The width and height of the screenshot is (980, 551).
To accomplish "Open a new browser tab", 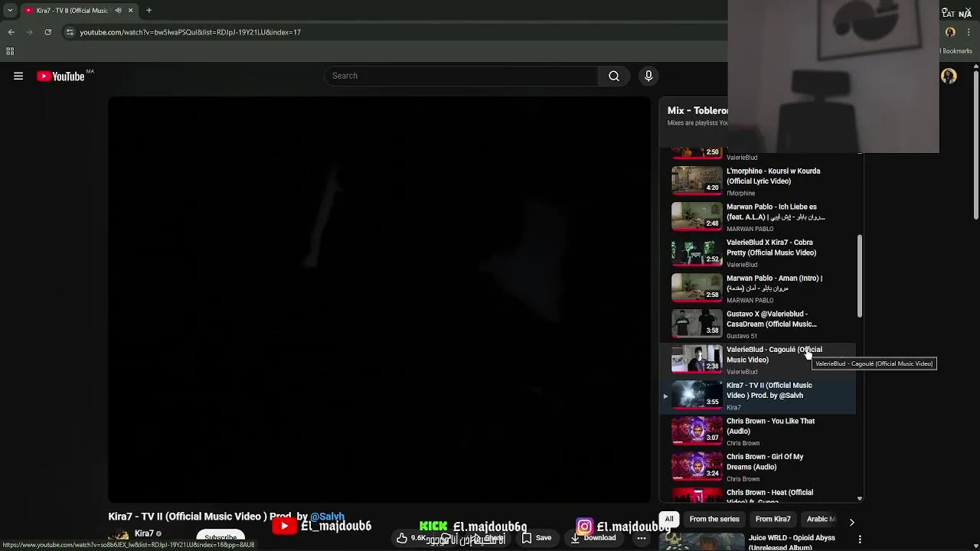I will pyautogui.click(x=149, y=10).
